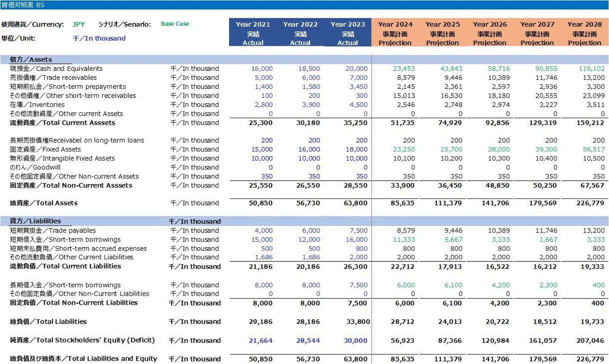Select the Year 2021 Actual column header
The width and height of the screenshot is (609, 364).
pos(253,33)
